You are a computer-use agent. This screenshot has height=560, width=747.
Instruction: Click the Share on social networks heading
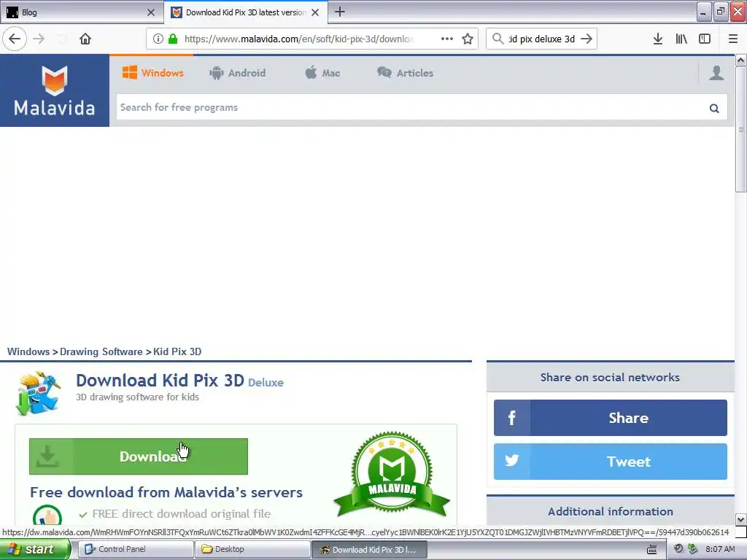click(610, 377)
